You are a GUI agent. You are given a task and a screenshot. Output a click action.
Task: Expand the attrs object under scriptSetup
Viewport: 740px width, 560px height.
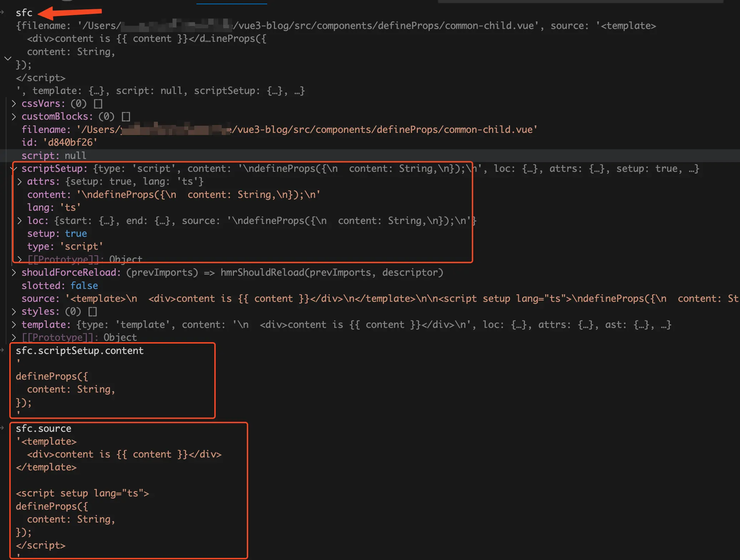coord(20,181)
